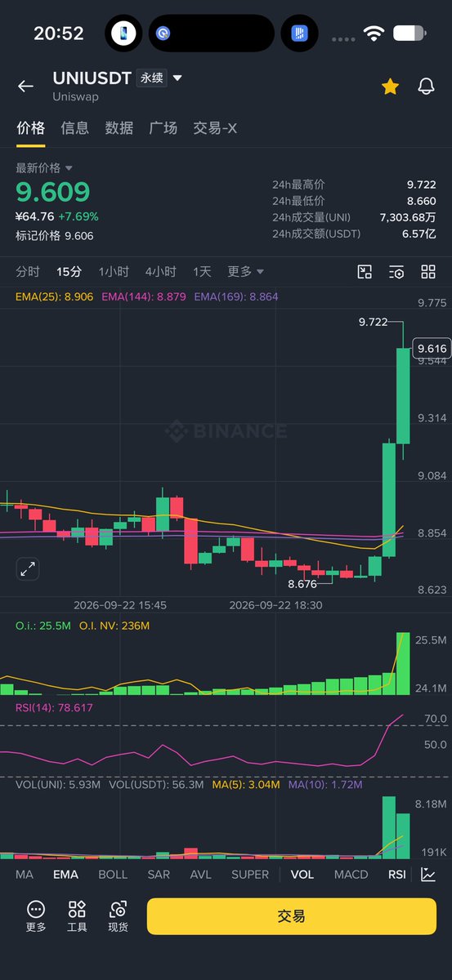Tap the MA(10) 1.72M legend
Screen dimensions: 452x980
tap(324, 785)
